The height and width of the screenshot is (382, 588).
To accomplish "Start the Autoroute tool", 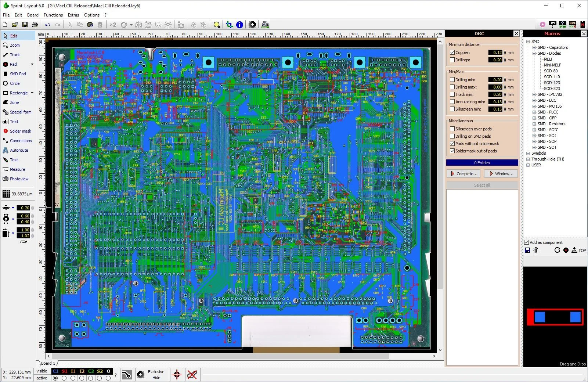I will point(19,150).
